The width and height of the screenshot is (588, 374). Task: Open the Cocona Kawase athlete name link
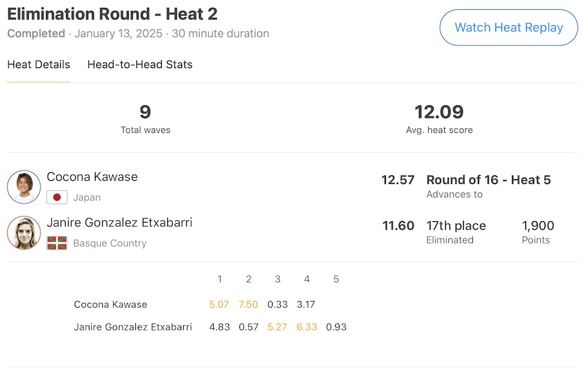pyautogui.click(x=92, y=177)
